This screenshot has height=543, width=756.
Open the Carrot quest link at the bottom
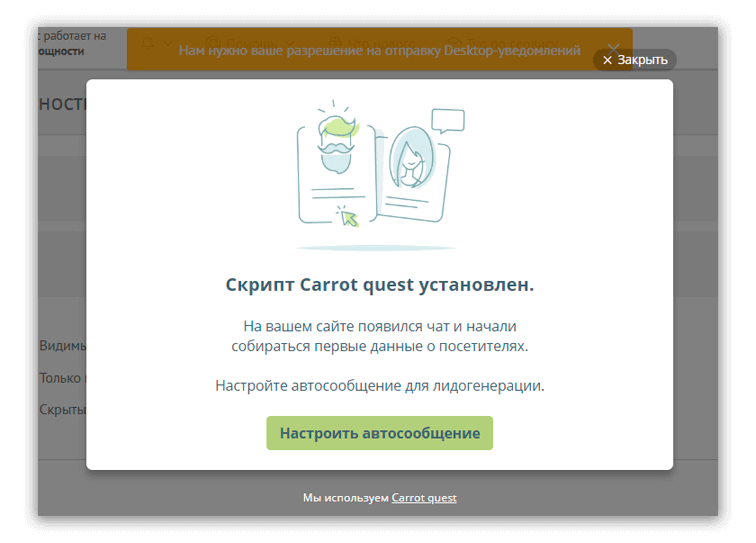coord(424,498)
